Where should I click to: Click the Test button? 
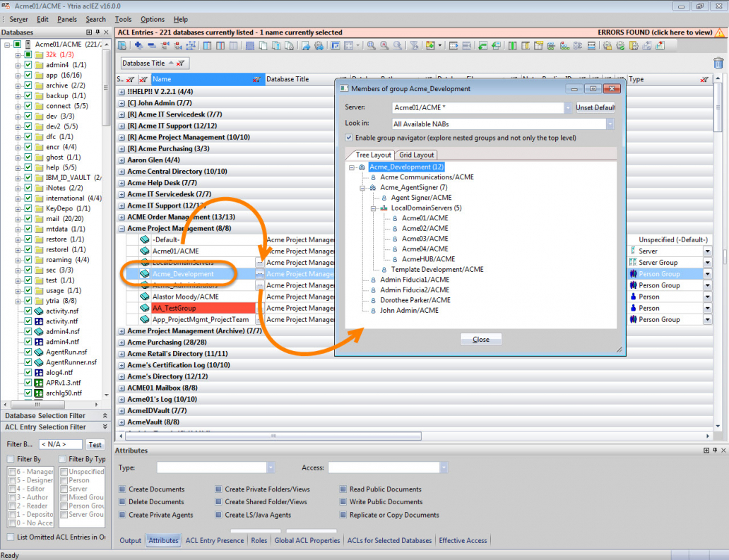tap(95, 444)
